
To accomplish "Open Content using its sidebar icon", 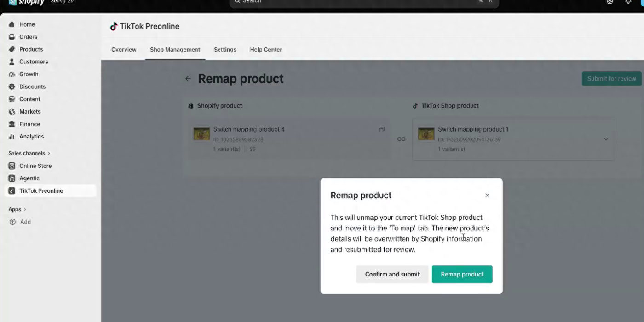I will coord(12,99).
